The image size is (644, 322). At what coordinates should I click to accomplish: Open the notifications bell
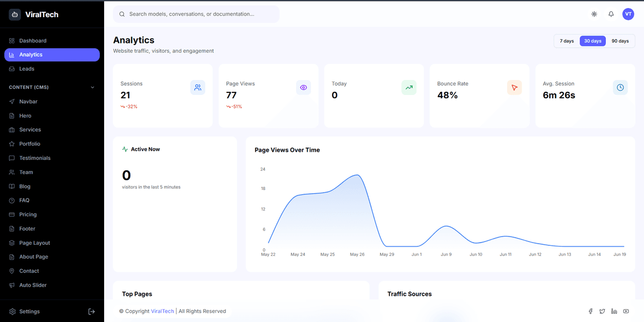click(x=611, y=14)
